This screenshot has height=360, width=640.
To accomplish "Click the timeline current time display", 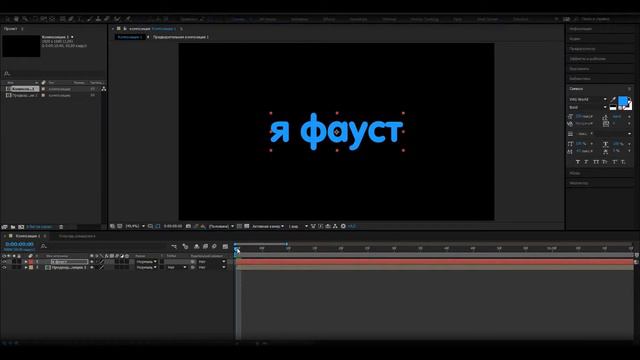I will (x=19, y=244).
